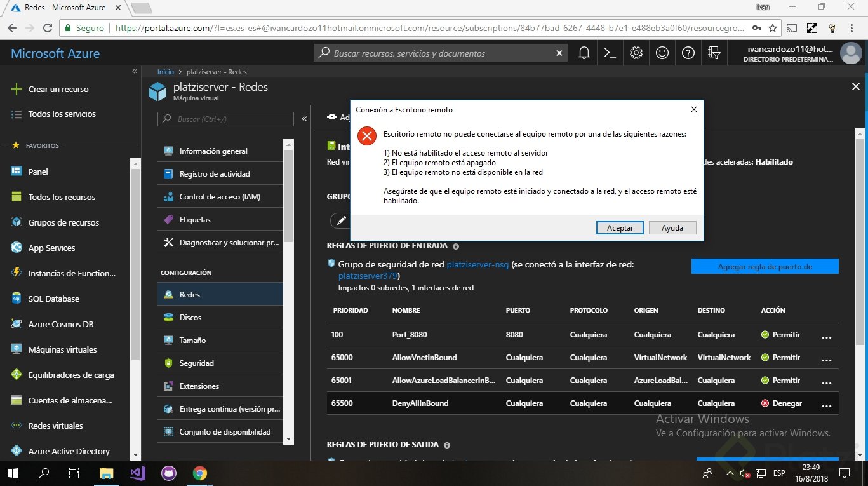Open more options for Port_8080 rule
Screen dimensions: 868x486
pyautogui.click(x=826, y=337)
